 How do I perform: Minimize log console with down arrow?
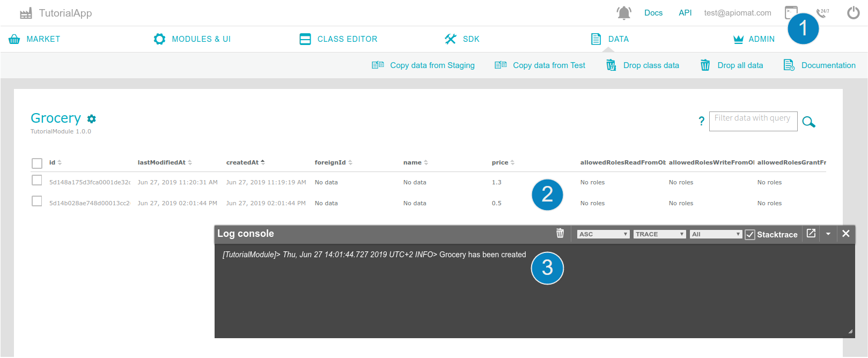828,234
